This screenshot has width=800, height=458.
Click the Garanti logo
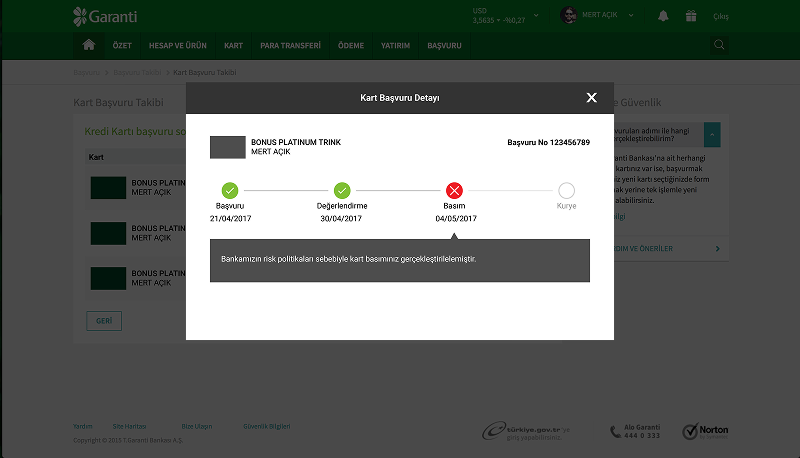point(105,16)
